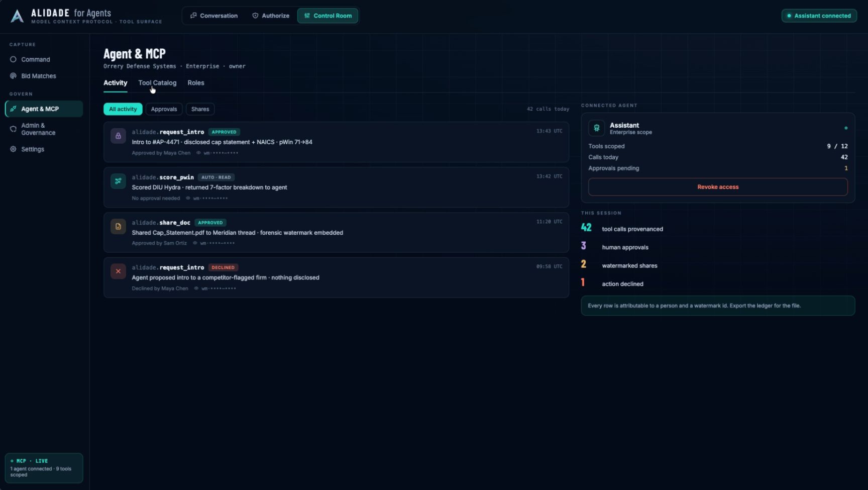Click the APPROVED badge on share_doc
The height and width of the screenshot is (490, 868).
coord(210,223)
